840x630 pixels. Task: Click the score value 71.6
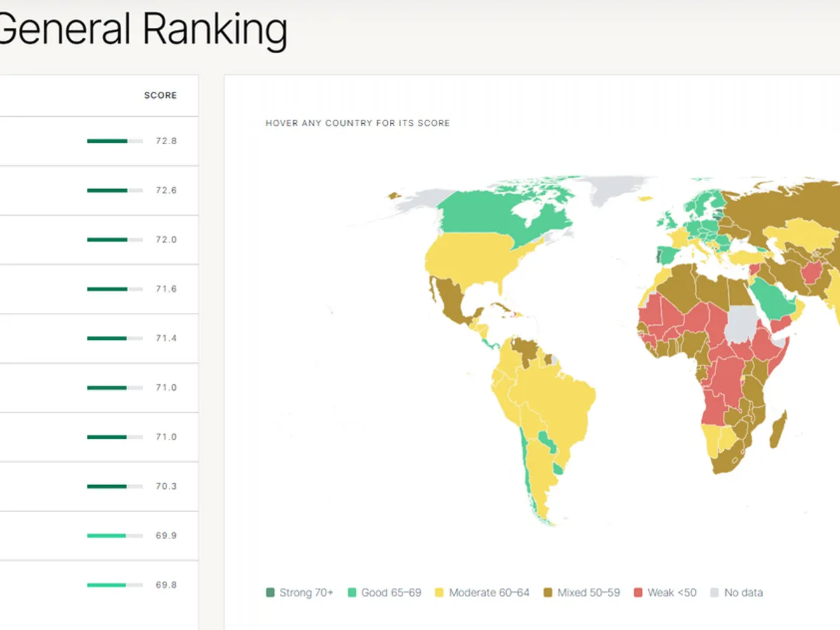click(x=167, y=289)
